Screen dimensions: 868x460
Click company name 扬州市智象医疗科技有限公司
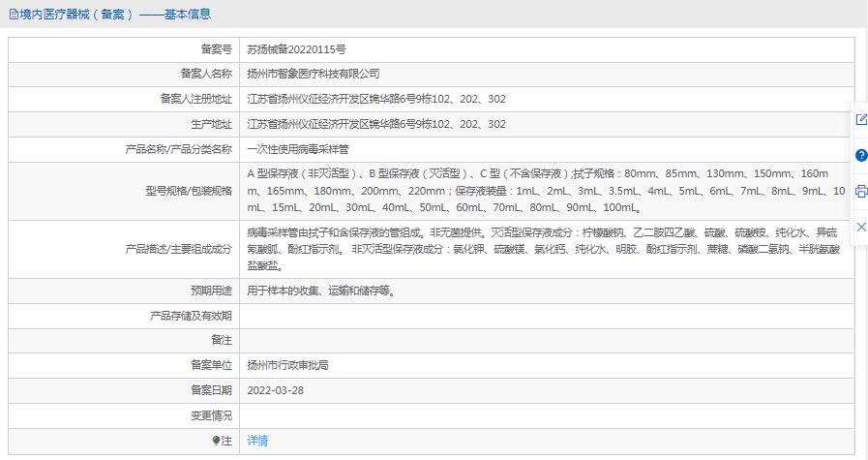314,74
